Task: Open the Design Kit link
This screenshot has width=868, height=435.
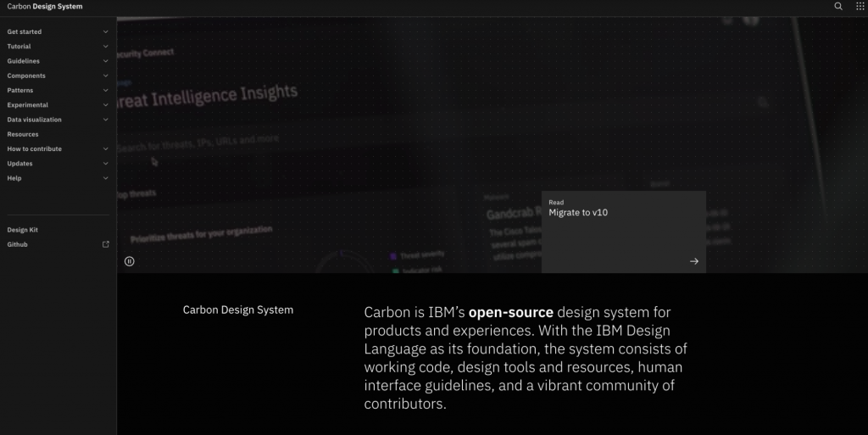Action: pos(23,230)
